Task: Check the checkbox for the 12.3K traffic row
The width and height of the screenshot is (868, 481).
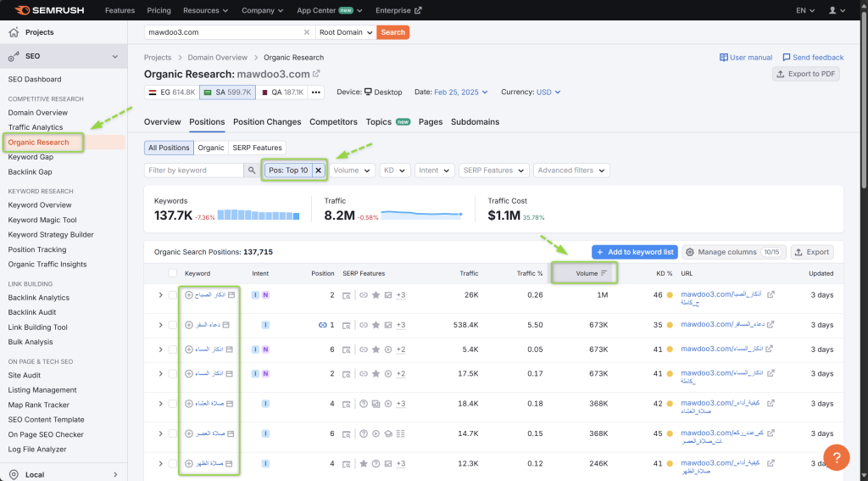Action: [173, 463]
